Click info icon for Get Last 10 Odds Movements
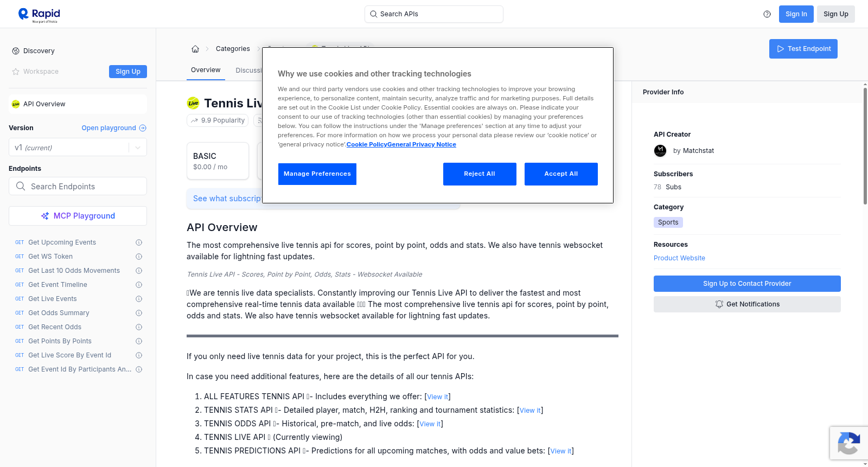 (139, 271)
